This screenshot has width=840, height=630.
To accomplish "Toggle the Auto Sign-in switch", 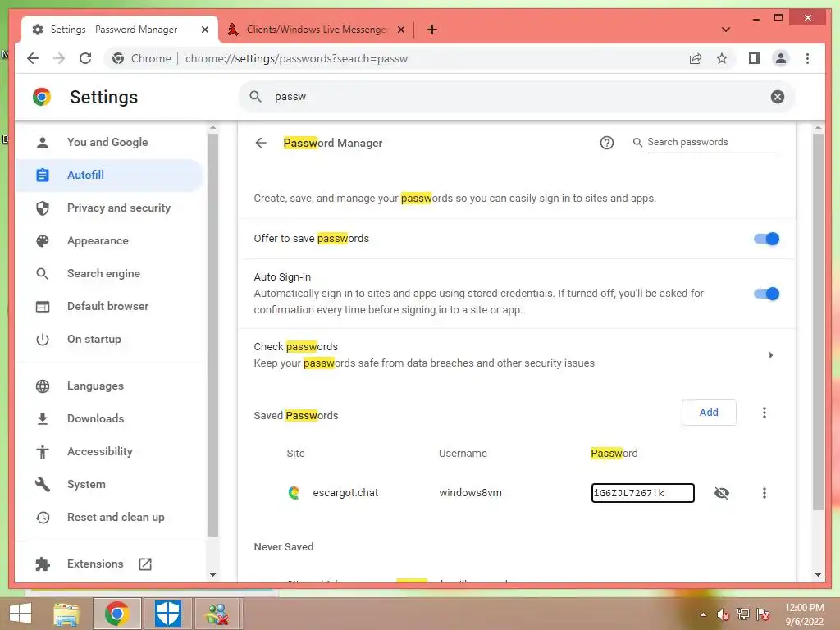I will pos(767,294).
